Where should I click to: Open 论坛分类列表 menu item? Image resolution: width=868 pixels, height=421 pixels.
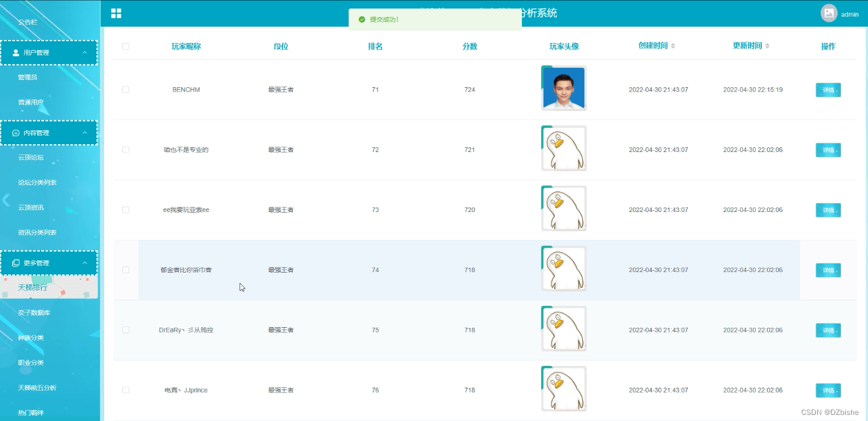click(37, 182)
